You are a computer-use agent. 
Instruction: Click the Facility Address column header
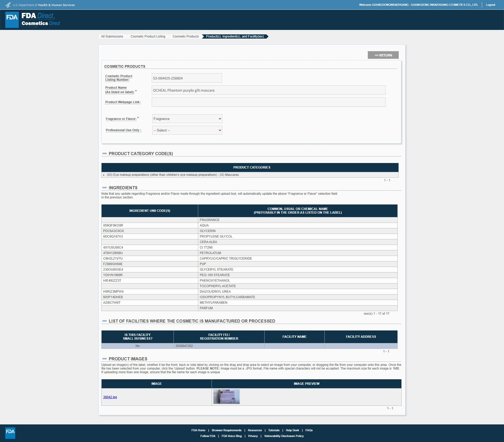361,337
